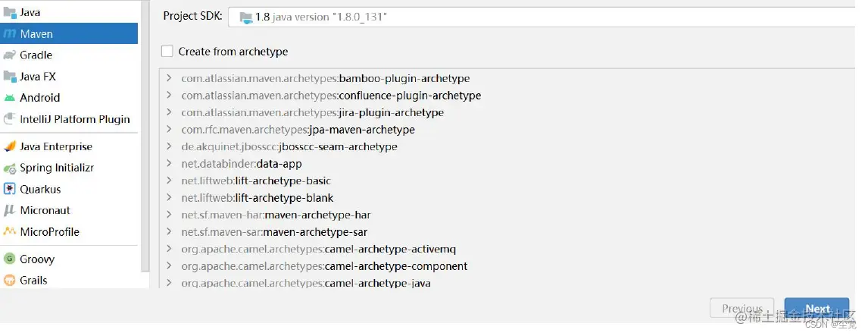Select MicroProfile project type
The image size is (868, 336).
pyautogui.click(x=69, y=232)
